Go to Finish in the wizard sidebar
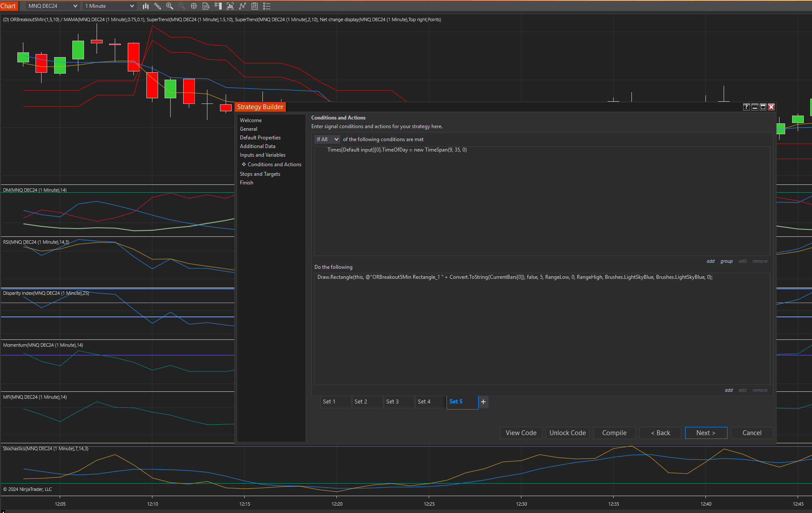Screen dimensions: 812x513 click(246, 183)
